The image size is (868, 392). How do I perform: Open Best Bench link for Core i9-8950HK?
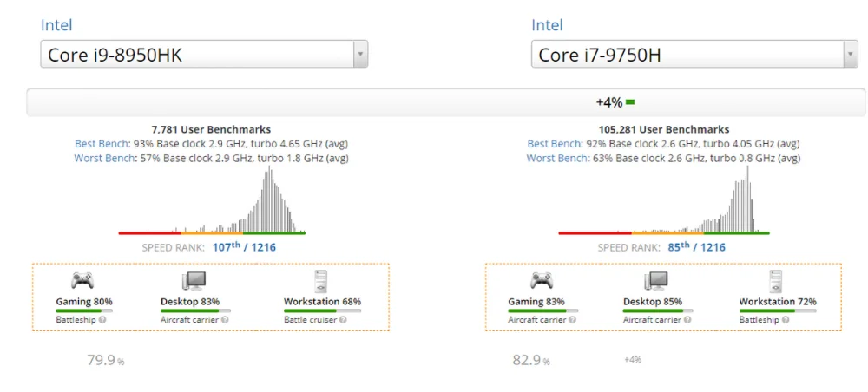pyautogui.click(x=102, y=143)
